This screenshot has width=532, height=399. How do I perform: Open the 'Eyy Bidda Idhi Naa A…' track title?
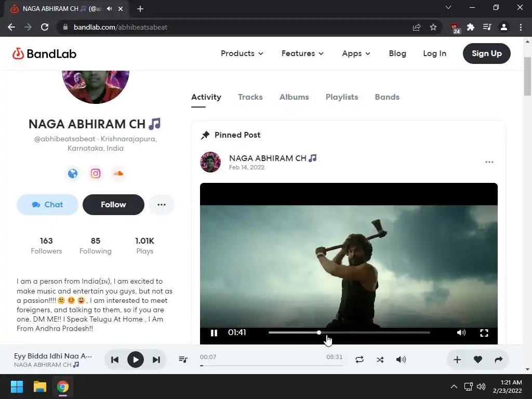click(x=53, y=356)
